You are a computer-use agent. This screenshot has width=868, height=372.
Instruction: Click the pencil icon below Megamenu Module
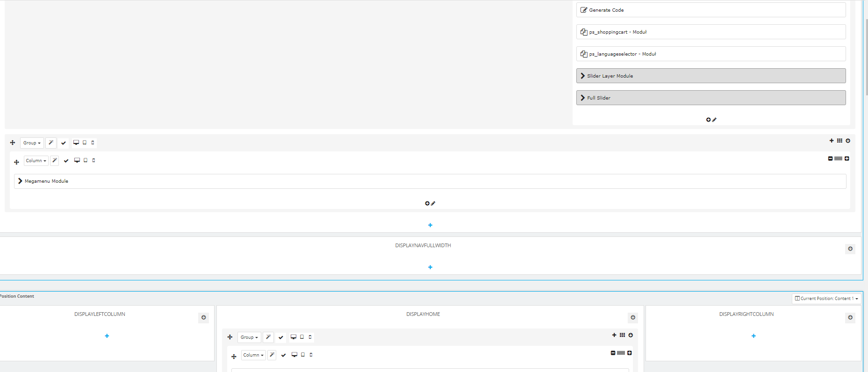(433, 203)
